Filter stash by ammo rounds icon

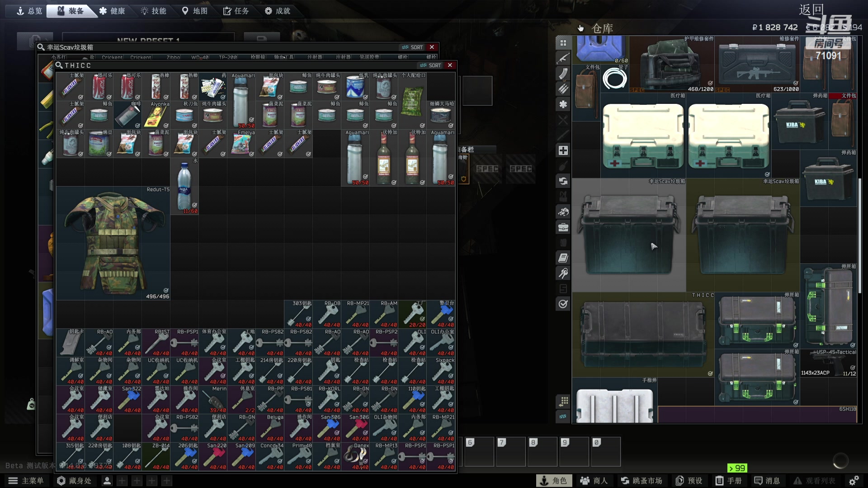563,89
